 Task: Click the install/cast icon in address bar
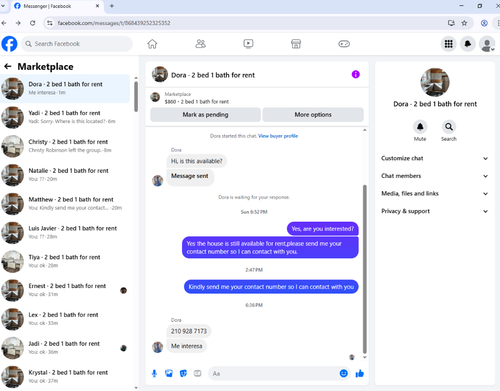click(x=451, y=23)
